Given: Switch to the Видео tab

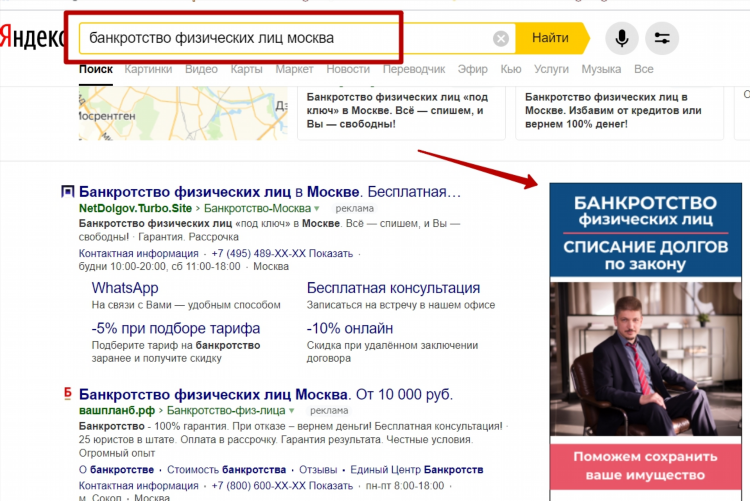Looking at the screenshot, I should click(201, 69).
